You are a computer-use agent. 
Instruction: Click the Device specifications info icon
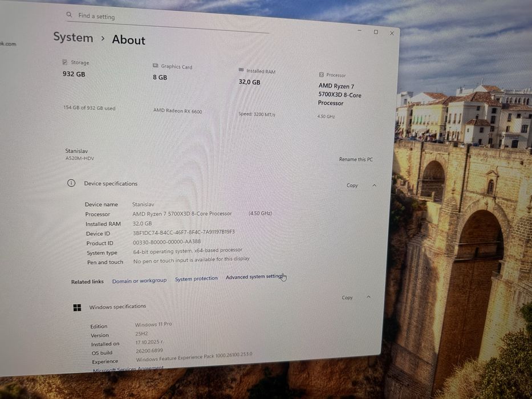[x=71, y=183]
